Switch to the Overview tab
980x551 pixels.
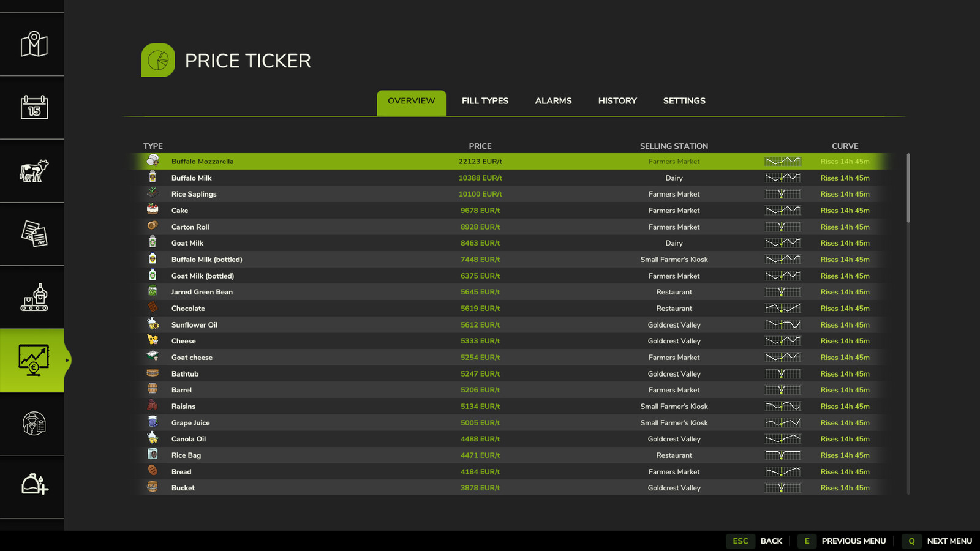pos(411,102)
